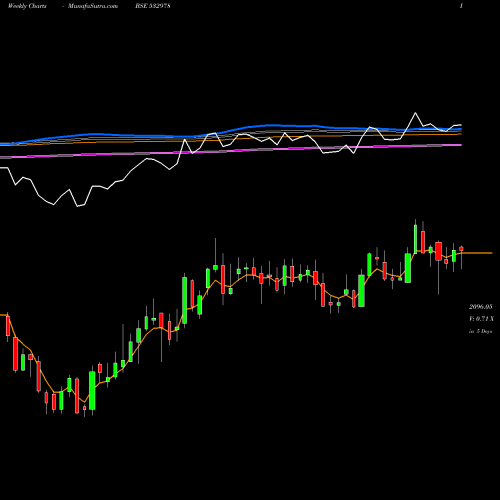
Task: Click the 'Weekly Charts' title text
Action: tap(27, 6)
